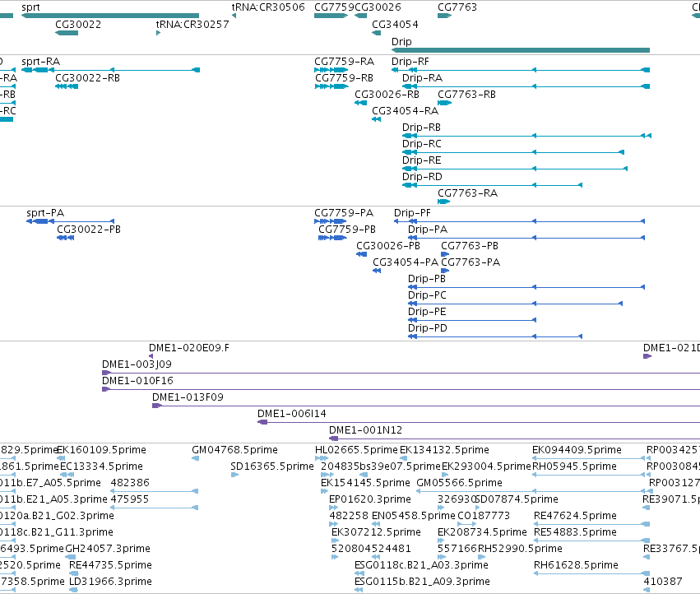This screenshot has height=594, width=700.
Task: Select the DME1-020E09.F clone label
Action: click(189, 347)
